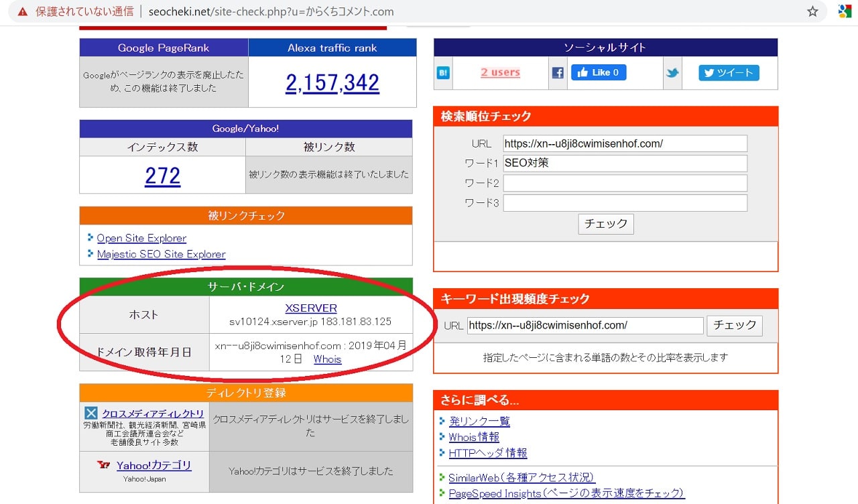Click the ワード1 field containing SEO対策
Screen dimensions: 858x504
pyautogui.click(x=625, y=163)
